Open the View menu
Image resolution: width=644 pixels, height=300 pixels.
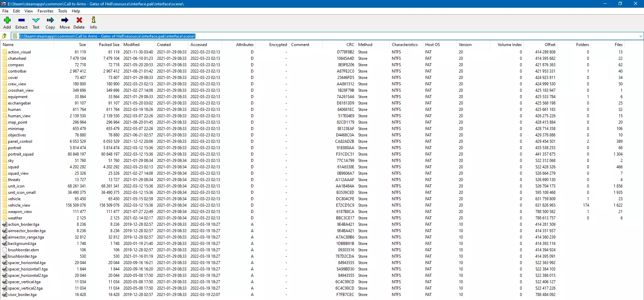point(29,11)
